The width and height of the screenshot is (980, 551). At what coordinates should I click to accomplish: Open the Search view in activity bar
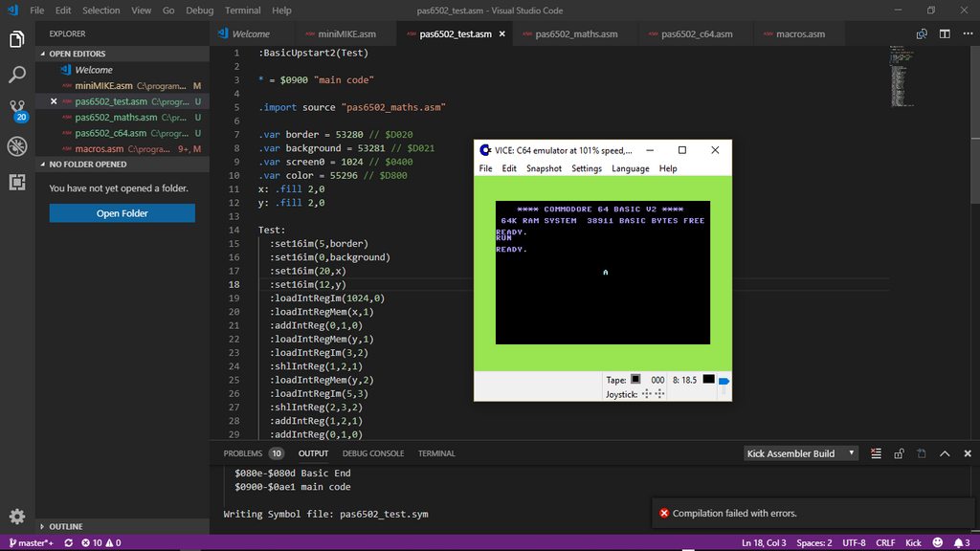(x=17, y=74)
